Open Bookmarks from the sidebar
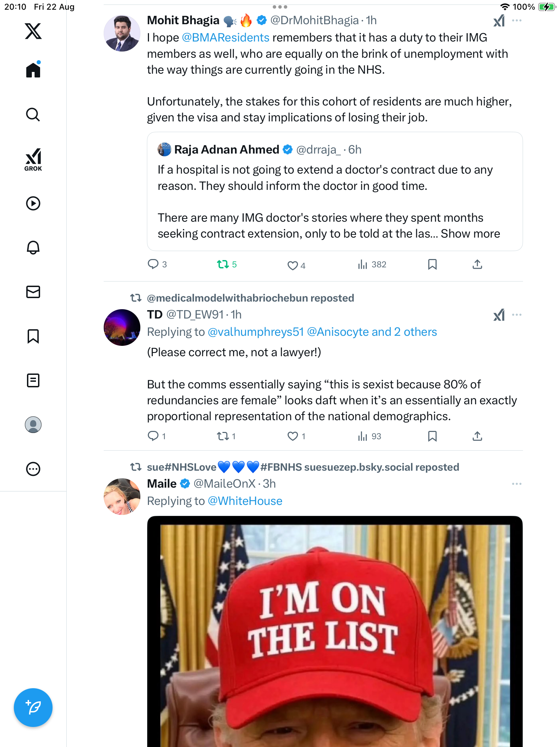 point(33,336)
